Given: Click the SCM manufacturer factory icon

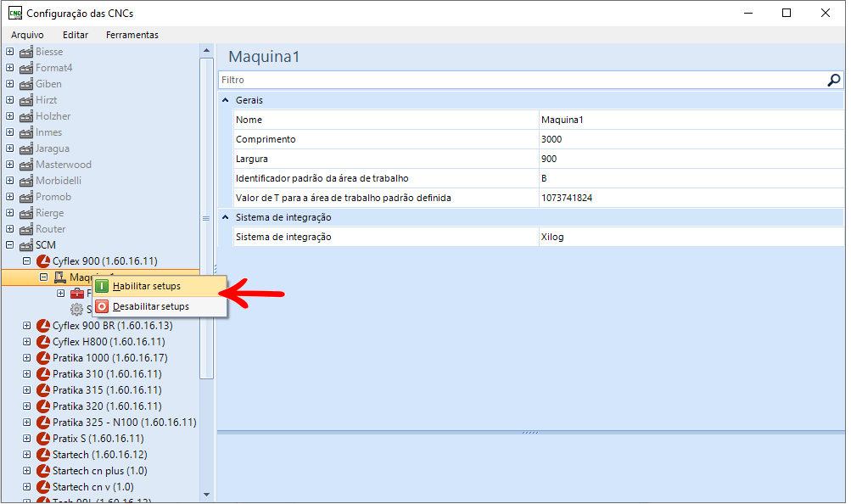Looking at the screenshot, I should pos(26,246).
